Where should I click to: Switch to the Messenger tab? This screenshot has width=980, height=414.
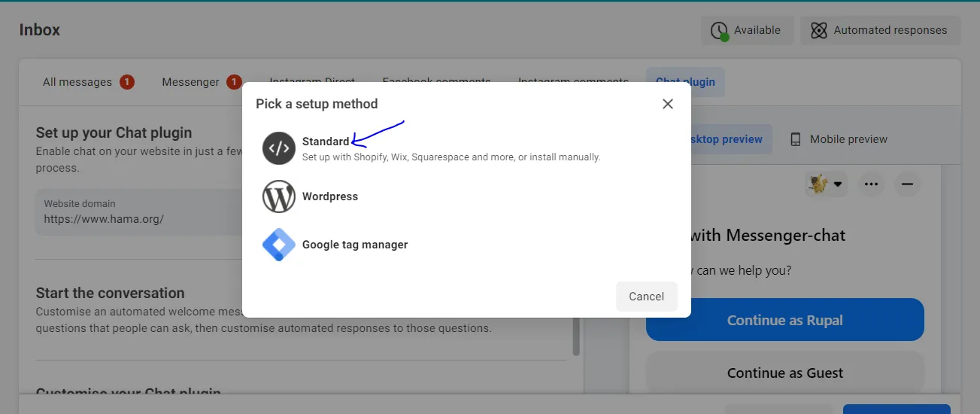point(202,82)
